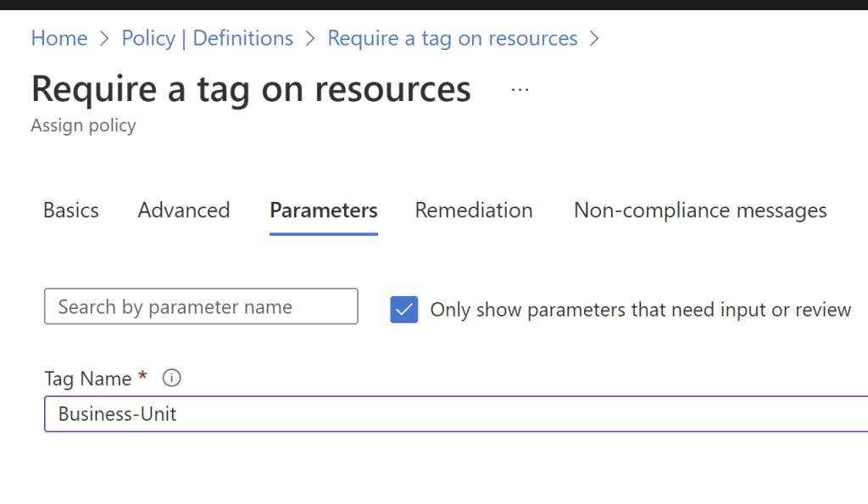The image size is (868, 504).
Task: Open the Advanced tab
Action: 184,210
